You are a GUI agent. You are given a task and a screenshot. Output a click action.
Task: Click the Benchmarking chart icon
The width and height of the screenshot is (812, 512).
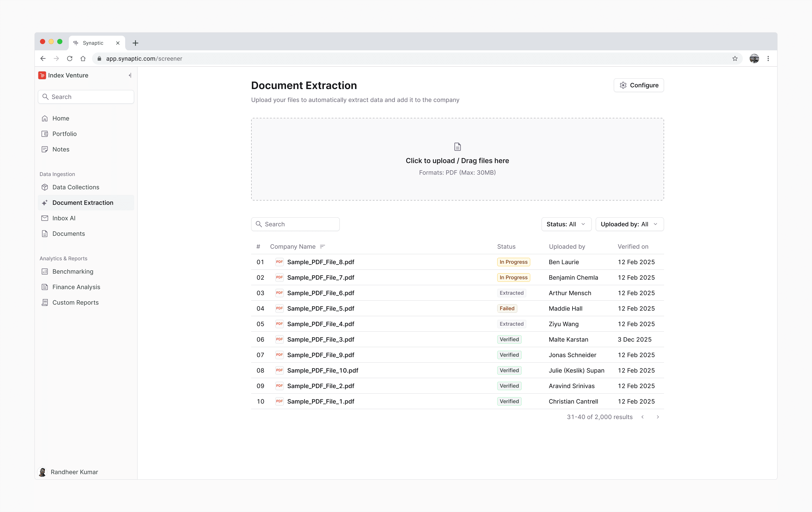tap(45, 271)
